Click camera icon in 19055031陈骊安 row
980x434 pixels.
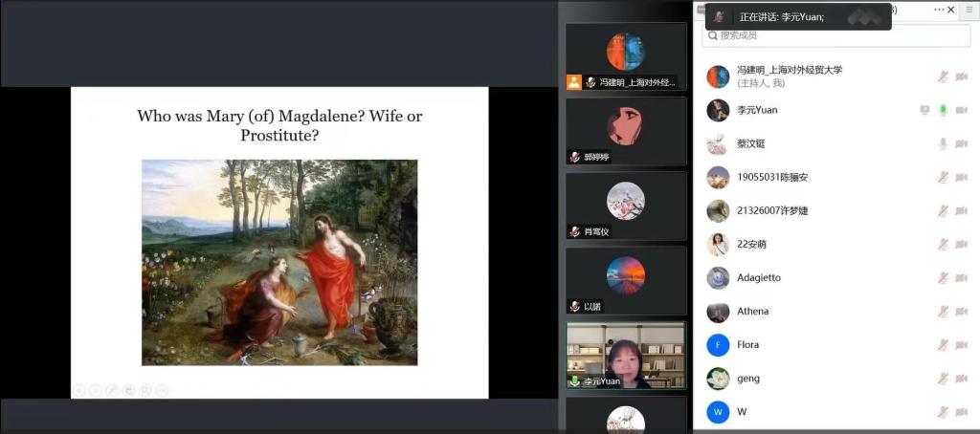pyautogui.click(x=961, y=178)
